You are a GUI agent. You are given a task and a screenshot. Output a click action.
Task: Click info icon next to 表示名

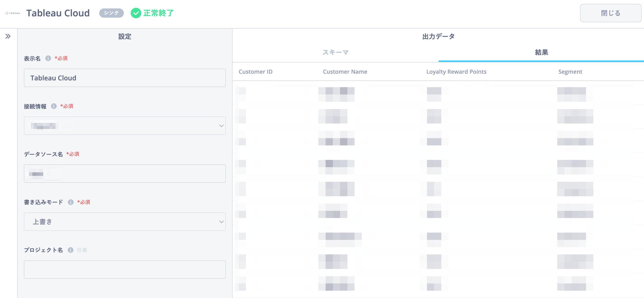(48, 58)
